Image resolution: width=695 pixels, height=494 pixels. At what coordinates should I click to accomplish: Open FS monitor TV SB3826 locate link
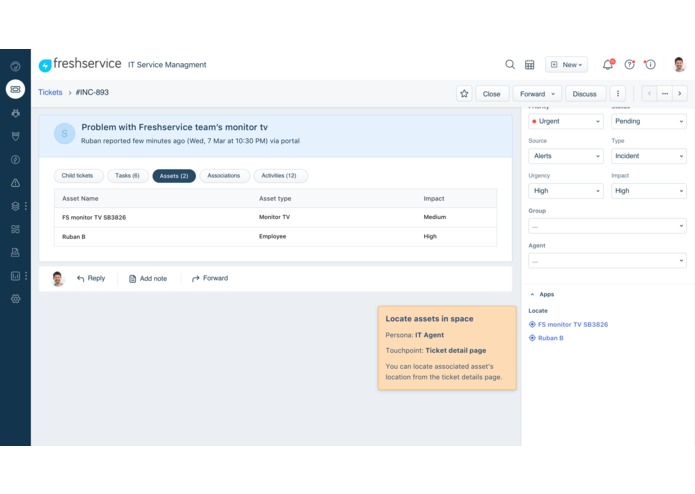click(573, 324)
